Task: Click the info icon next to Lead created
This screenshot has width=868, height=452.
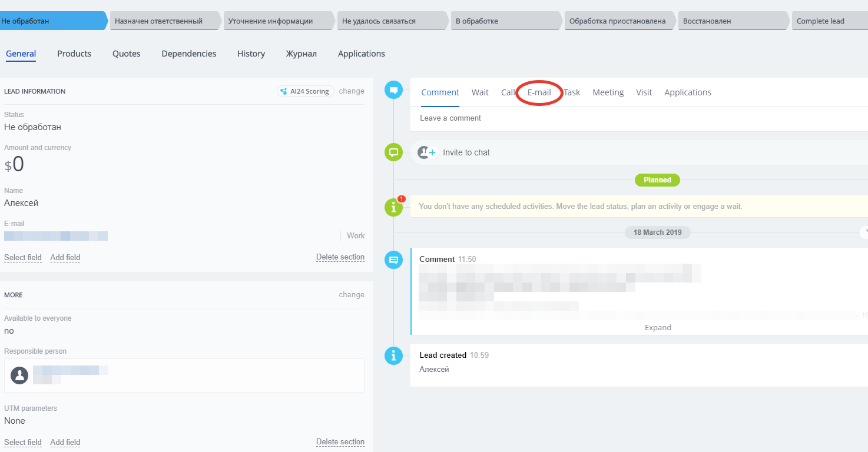Action: coord(393,355)
